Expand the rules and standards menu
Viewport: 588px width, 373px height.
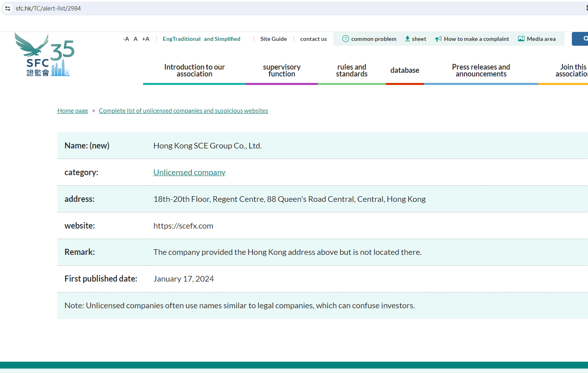point(352,70)
